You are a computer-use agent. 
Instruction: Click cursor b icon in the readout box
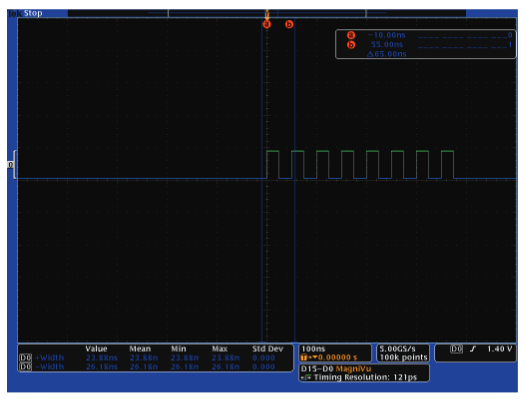pyautogui.click(x=351, y=44)
